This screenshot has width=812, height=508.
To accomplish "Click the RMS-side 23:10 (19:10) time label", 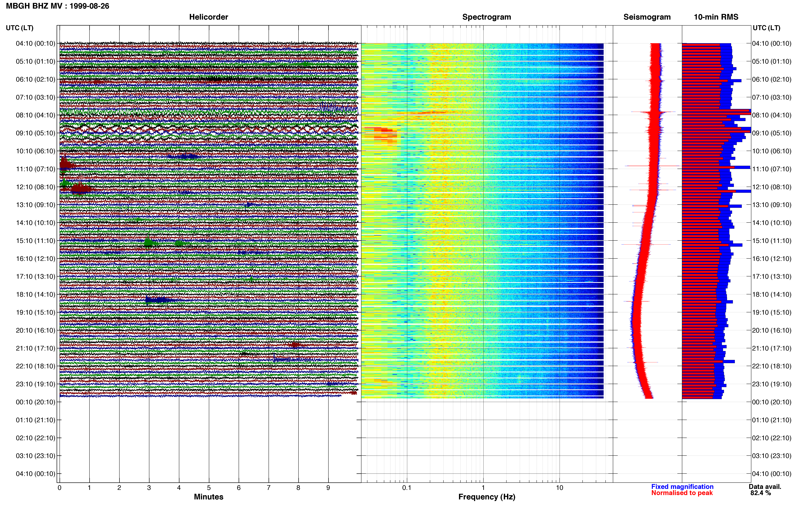I will click(772, 384).
